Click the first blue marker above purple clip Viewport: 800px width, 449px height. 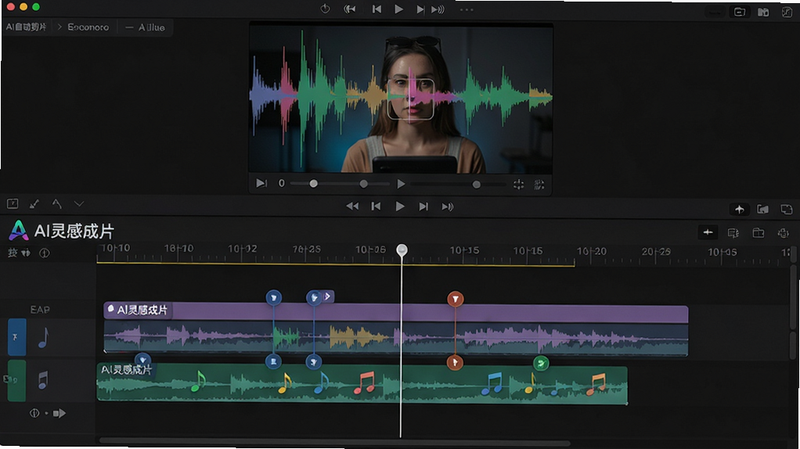(x=273, y=297)
